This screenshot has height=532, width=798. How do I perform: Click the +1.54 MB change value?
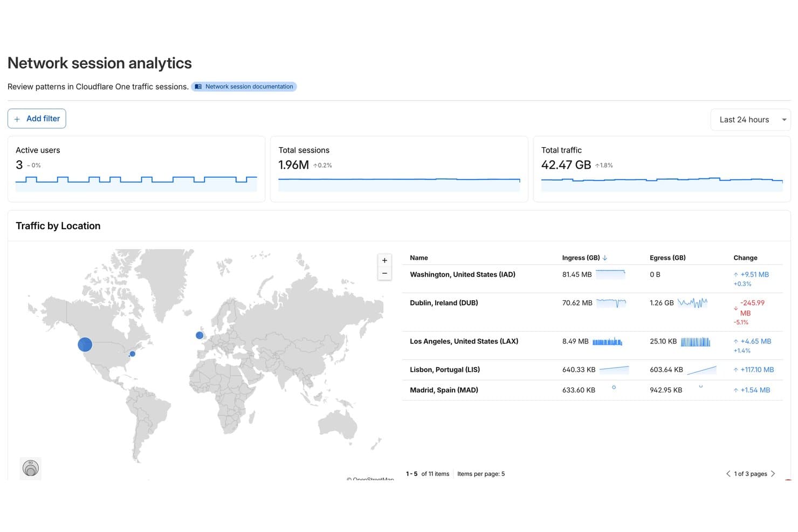[x=755, y=390]
